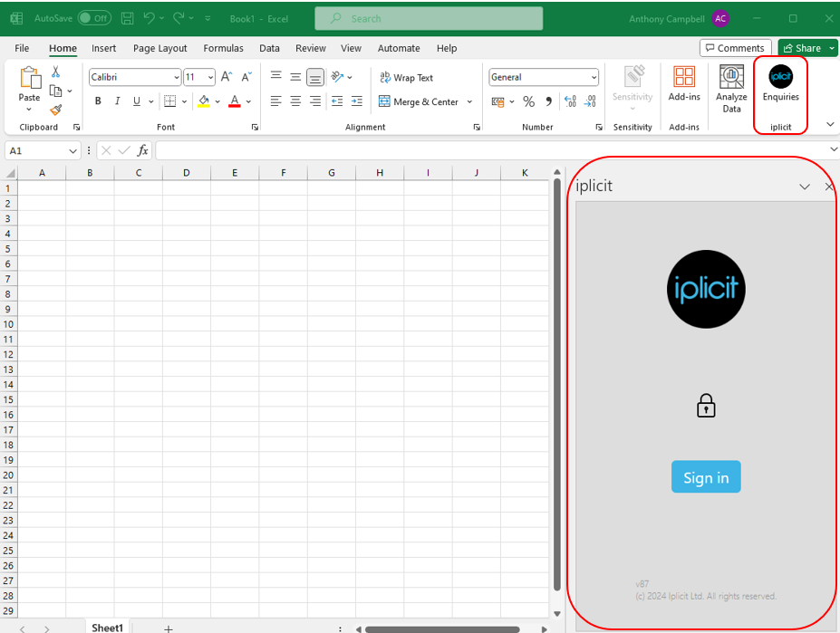Image resolution: width=840 pixels, height=633 pixels.
Task: Open Anthony Campbell account avatar
Action: (x=720, y=18)
